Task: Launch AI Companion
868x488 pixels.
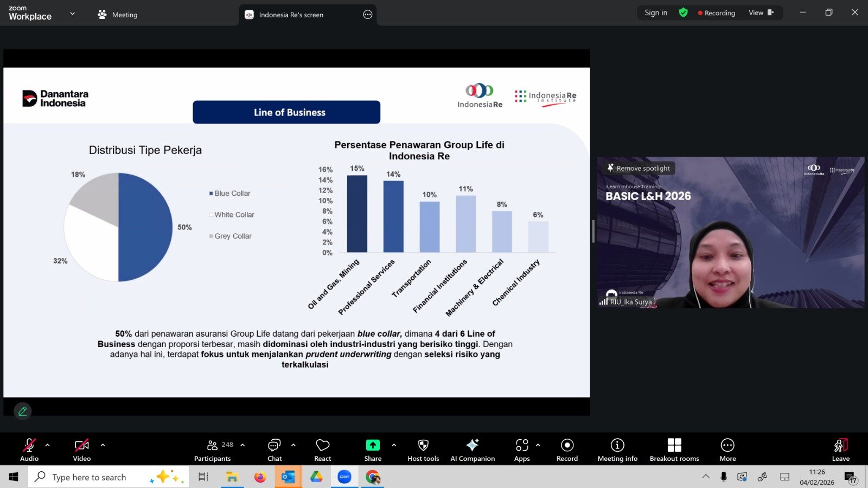Action: click(x=473, y=450)
